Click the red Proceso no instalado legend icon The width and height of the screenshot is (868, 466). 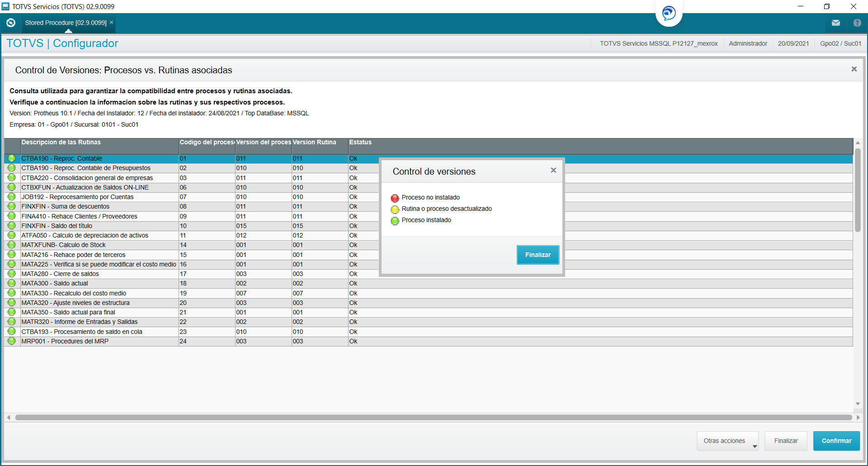coord(395,198)
